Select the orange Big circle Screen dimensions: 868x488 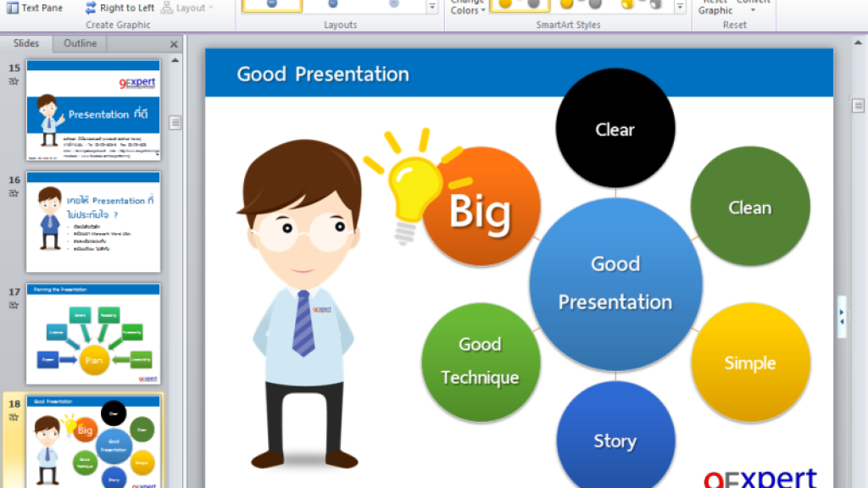click(x=481, y=207)
